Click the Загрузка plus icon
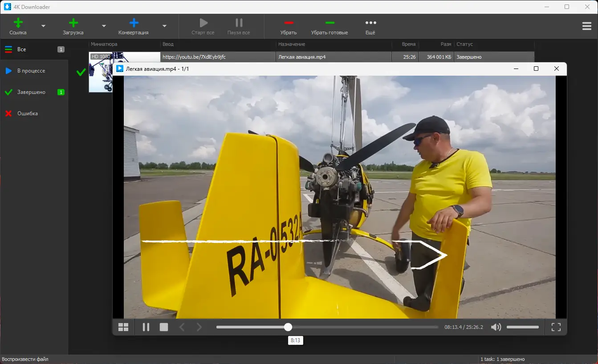The width and height of the screenshot is (598, 364). coord(73,23)
